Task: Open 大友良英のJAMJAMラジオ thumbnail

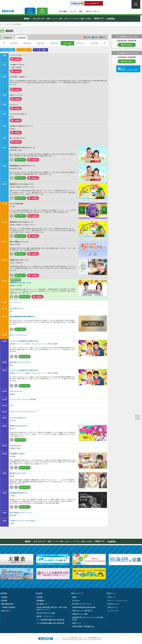Action: [x=93, y=500]
